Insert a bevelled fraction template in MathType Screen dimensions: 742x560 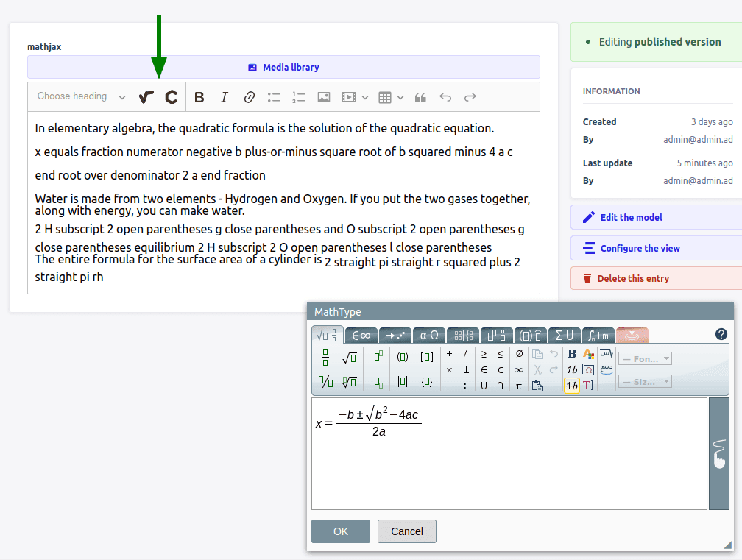click(325, 381)
